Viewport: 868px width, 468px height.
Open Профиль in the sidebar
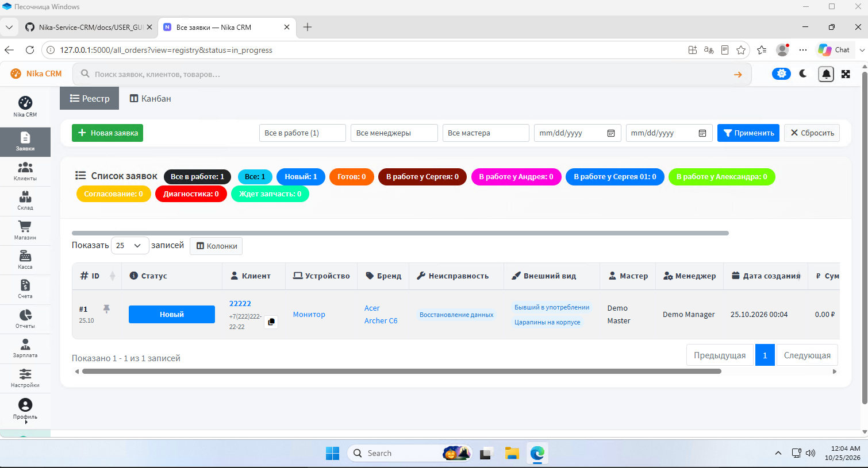(x=25, y=409)
